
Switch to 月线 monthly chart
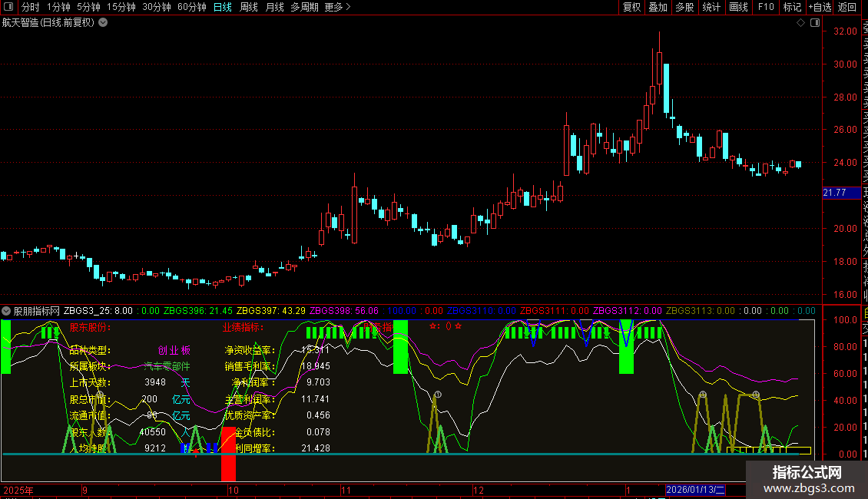274,7
